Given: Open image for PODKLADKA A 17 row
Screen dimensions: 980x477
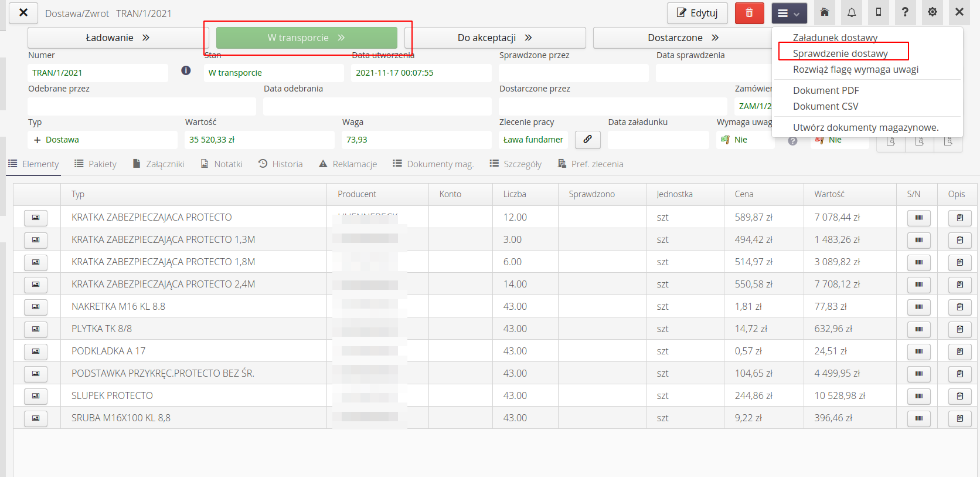Looking at the screenshot, I should 36,351.
